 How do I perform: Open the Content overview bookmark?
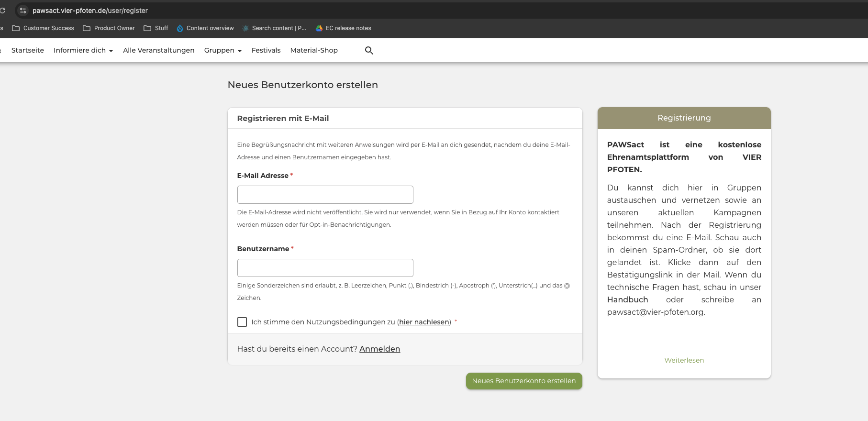coord(205,28)
